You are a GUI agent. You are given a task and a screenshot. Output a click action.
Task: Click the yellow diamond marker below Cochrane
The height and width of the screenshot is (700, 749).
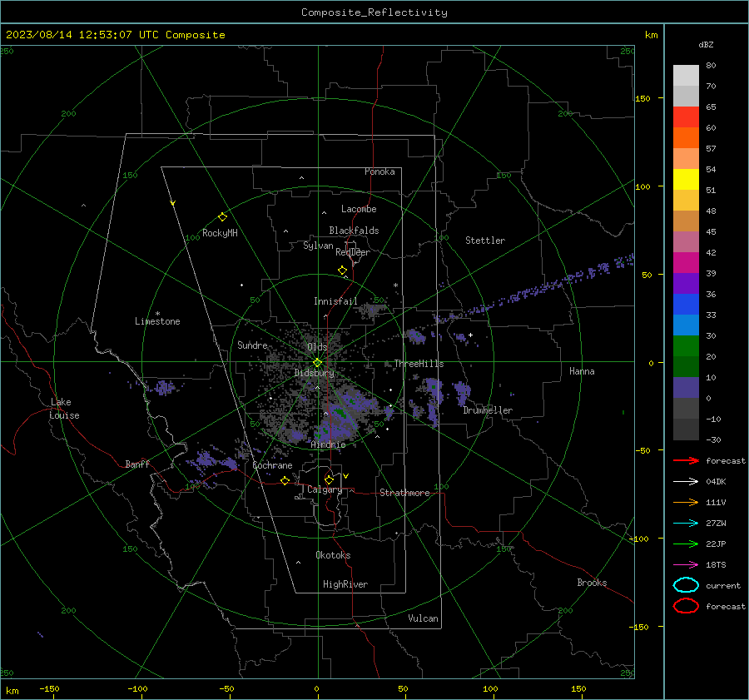click(285, 480)
